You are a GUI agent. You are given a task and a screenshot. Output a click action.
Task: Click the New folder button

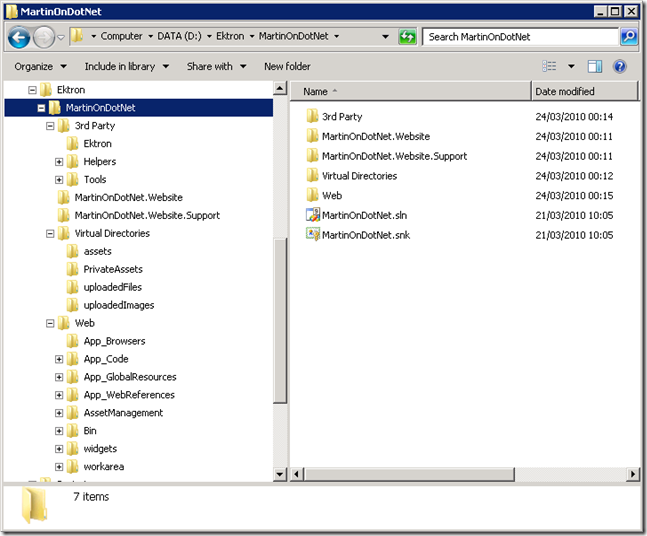click(287, 66)
